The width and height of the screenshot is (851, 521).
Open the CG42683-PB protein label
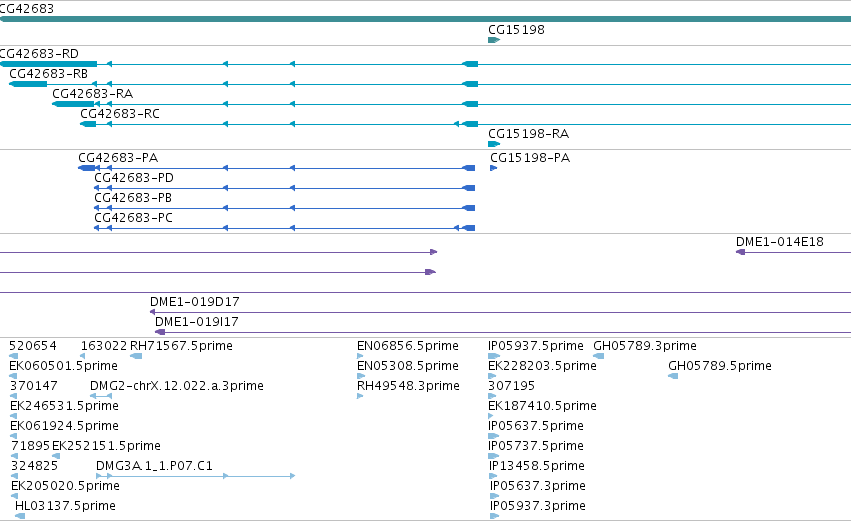(x=133, y=198)
